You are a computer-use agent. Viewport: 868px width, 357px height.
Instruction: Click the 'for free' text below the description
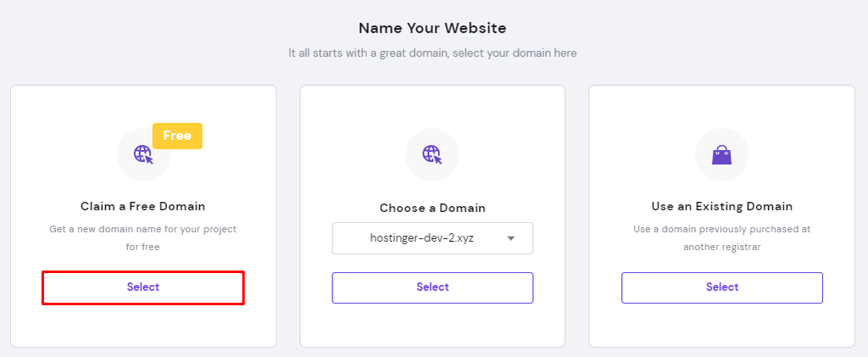point(143,247)
